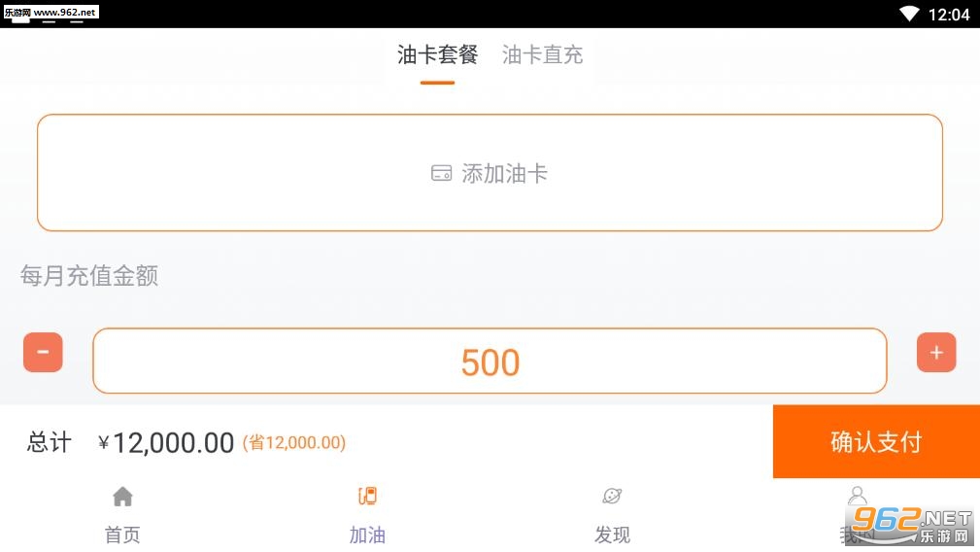Tap the 添加油卡 add card box

click(x=490, y=173)
